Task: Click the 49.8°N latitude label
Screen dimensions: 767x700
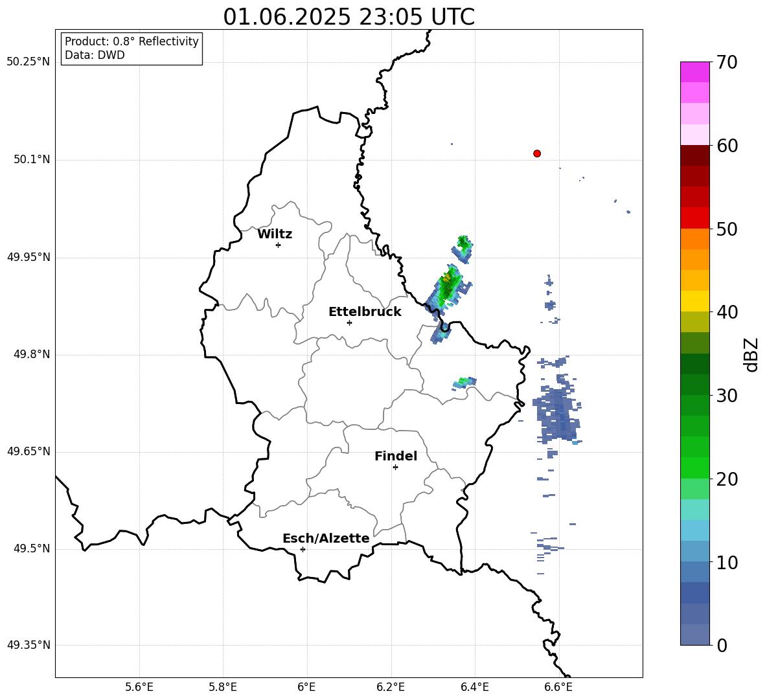Action: click(32, 354)
